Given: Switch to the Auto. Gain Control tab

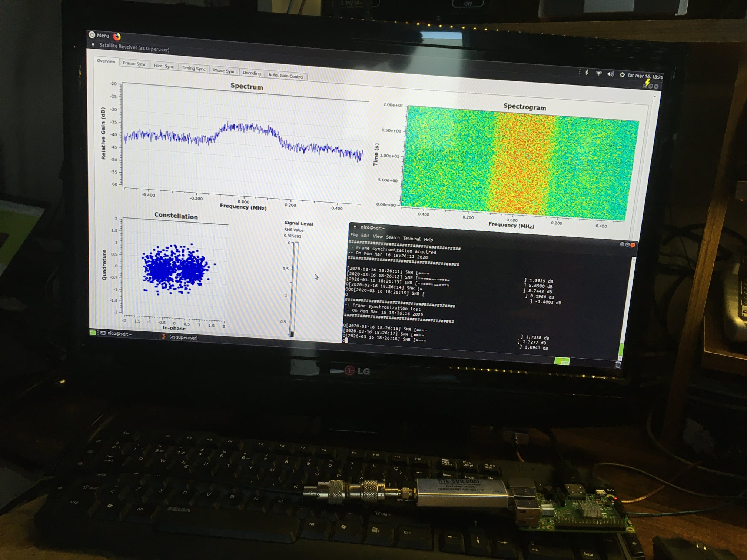Looking at the screenshot, I should pyautogui.click(x=286, y=76).
